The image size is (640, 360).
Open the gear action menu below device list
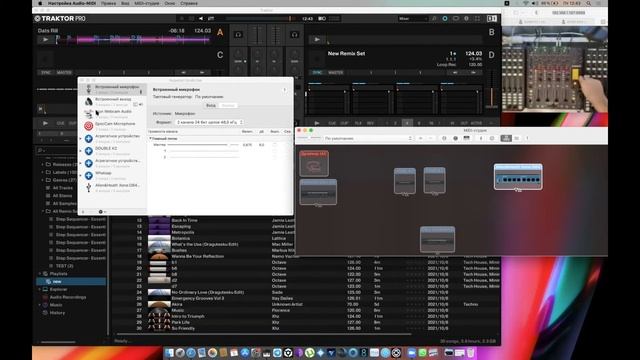tap(101, 212)
